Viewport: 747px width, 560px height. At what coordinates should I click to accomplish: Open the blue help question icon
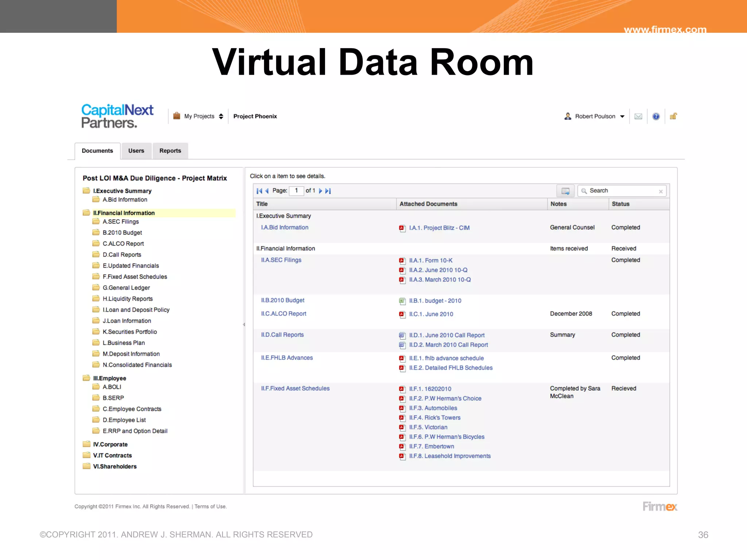pos(656,116)
